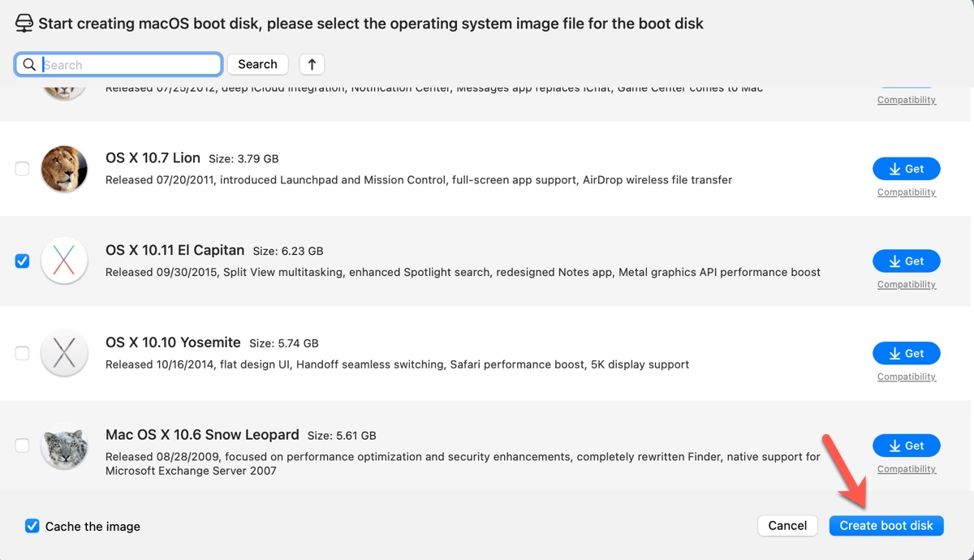Focus the Search input field
Viewport: 974px width, 560px height.
130,65
